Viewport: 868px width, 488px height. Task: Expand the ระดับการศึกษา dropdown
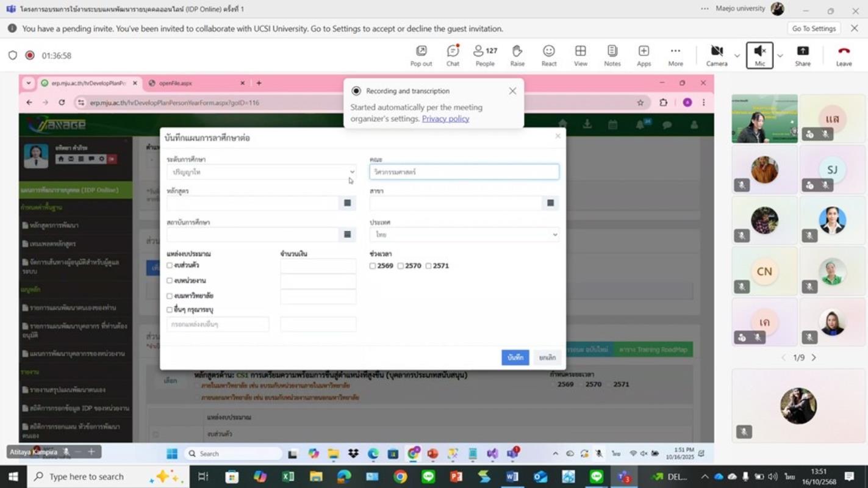pyautogui.click(x=261, y=173)
